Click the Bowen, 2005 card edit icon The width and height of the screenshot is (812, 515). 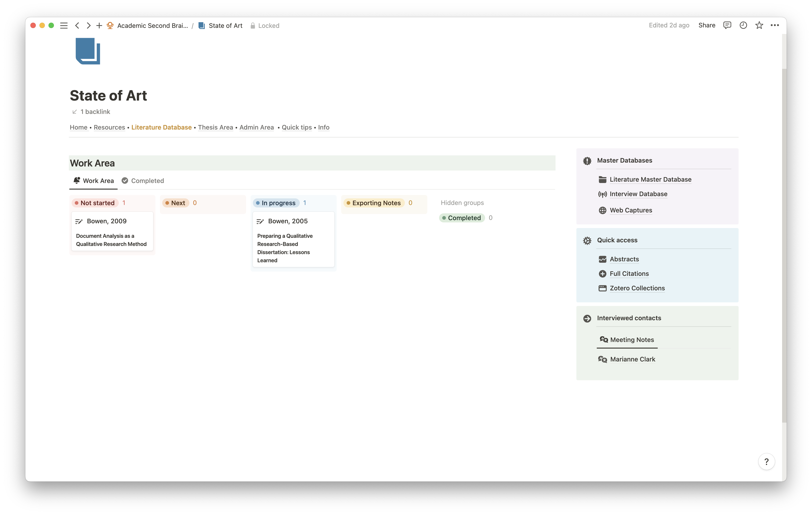point(260,221)
